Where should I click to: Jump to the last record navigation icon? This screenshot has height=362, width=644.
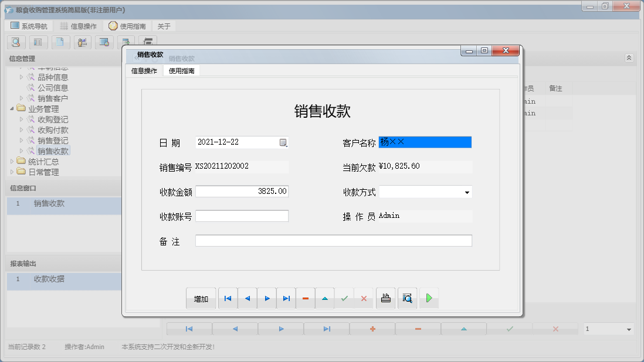pyautogui.click(x=286, y=298)
